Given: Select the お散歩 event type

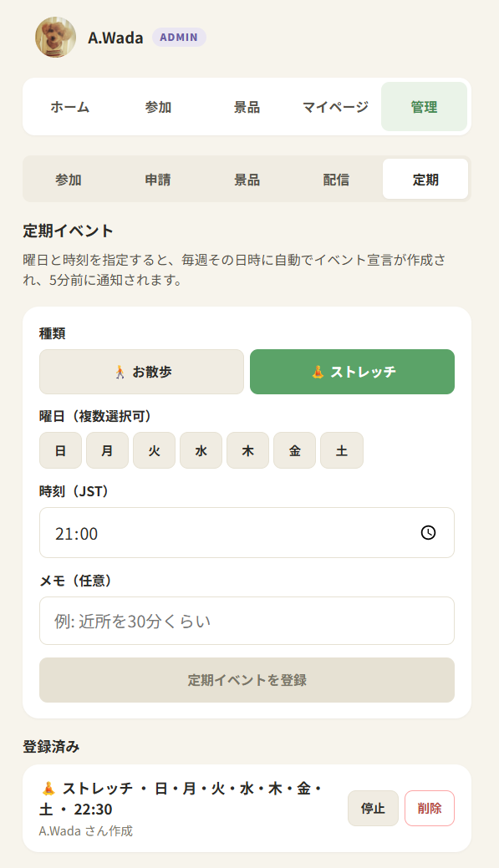Looking at the screenshot, I should pyautogui.click(x=140, y=371).
